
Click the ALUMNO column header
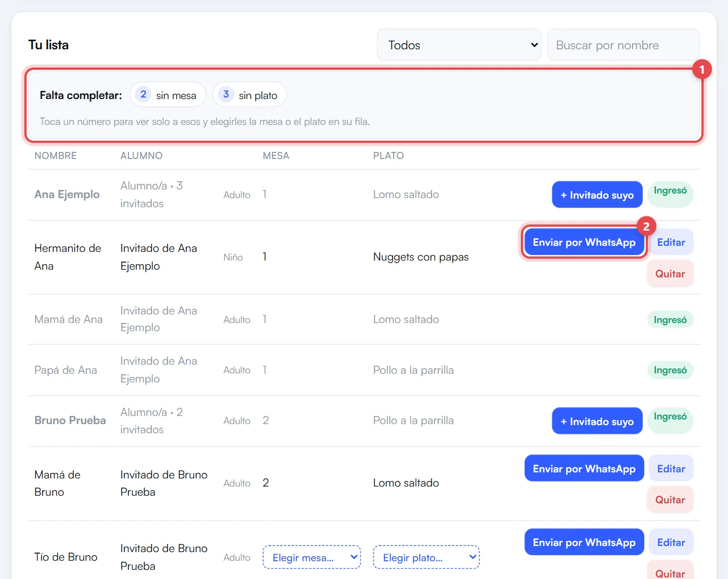(x=141, y=156)
